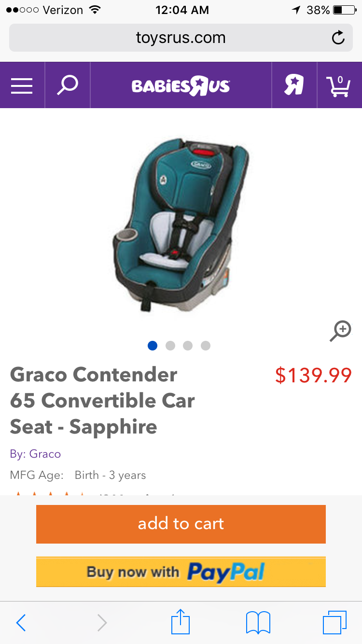Select the third image carousel dot
This screenshot has height=644, width=362.
click(188, 346)
